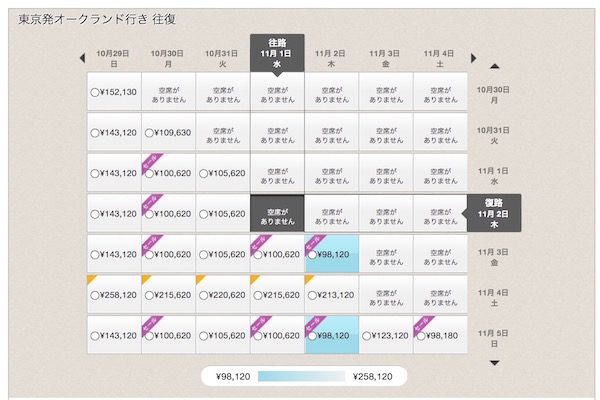Click the 11月4日 return date row label
Viewport: 600px width, 400px height.
click(x=494, y=297)
